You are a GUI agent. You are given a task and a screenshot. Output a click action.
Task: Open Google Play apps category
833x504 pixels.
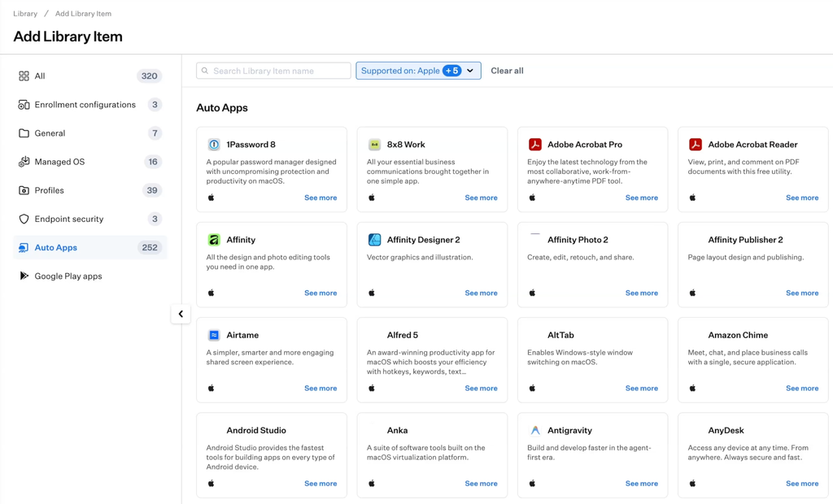click(89, 276)
